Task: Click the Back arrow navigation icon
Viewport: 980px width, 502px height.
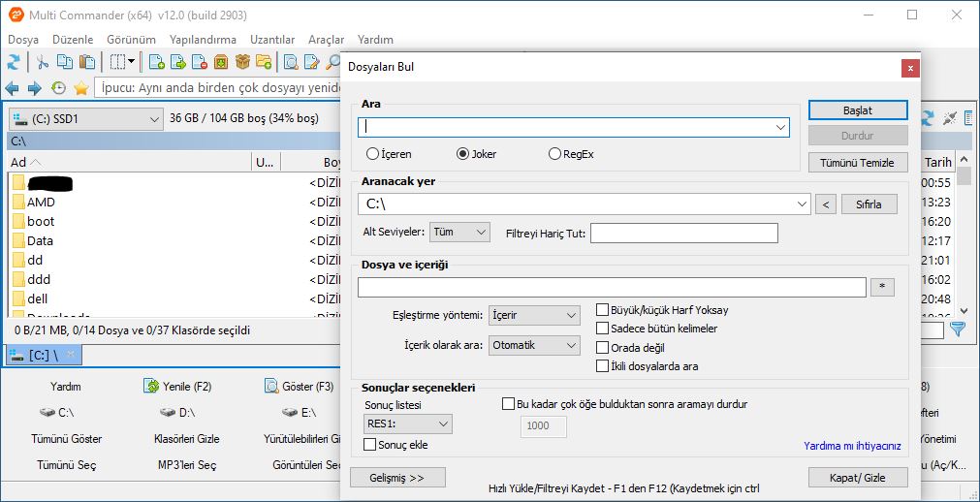Action: coord(12,88)
